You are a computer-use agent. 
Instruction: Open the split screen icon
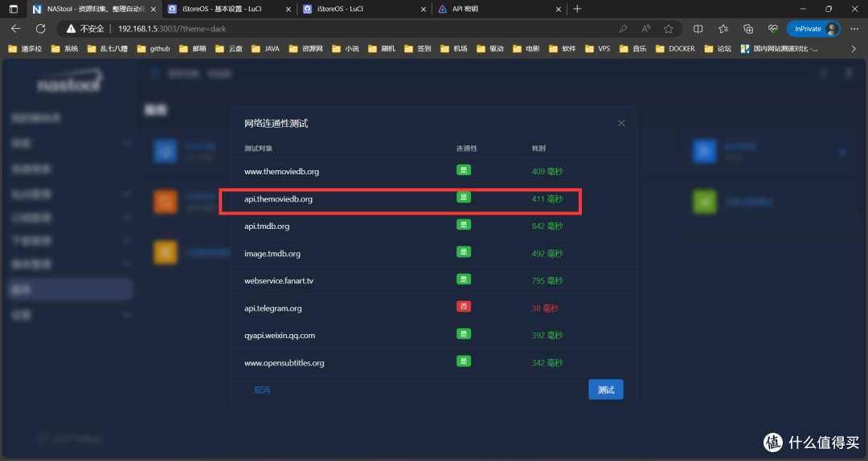point(698,29)
